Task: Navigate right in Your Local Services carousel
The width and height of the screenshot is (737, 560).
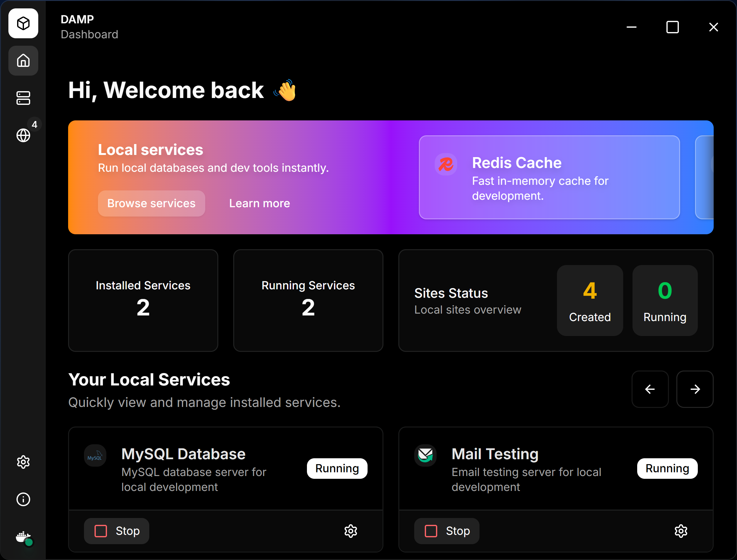Action: pyautogui.click(x=695, y=389)
